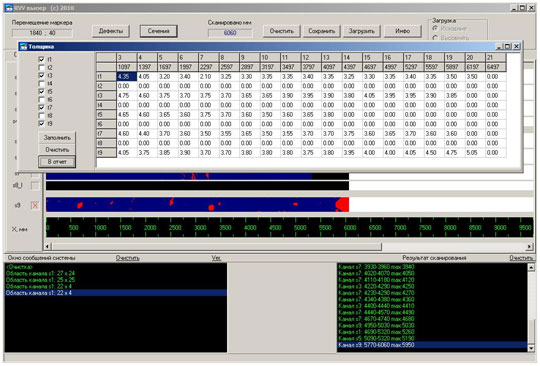Screen dimensions: 540x366
Task: Click the 3000 mark on X ruler
Action: click(x=200, y=228)
